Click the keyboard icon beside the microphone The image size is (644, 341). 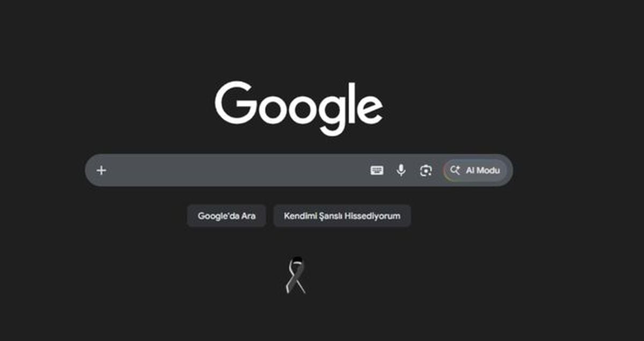(x=377, y=171)
